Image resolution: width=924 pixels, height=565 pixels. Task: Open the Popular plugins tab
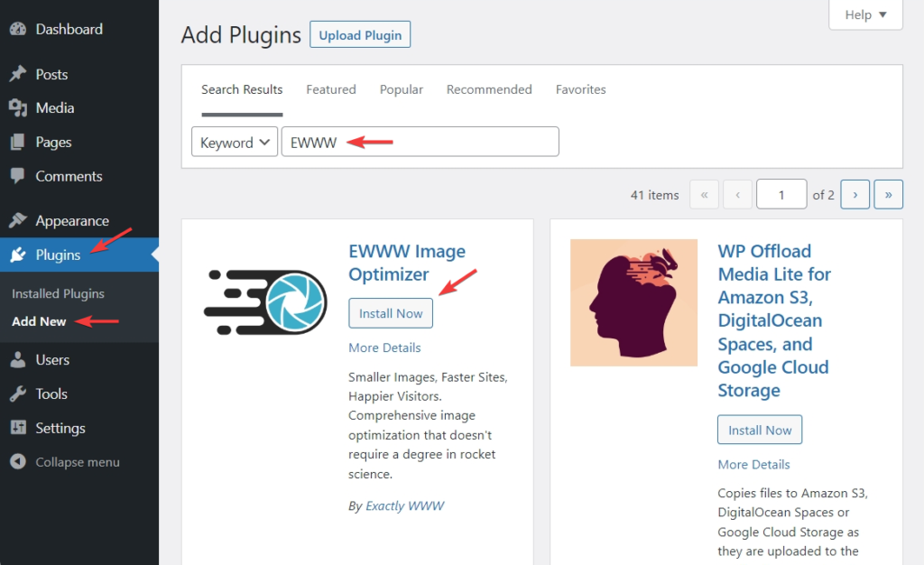point(402,89)
